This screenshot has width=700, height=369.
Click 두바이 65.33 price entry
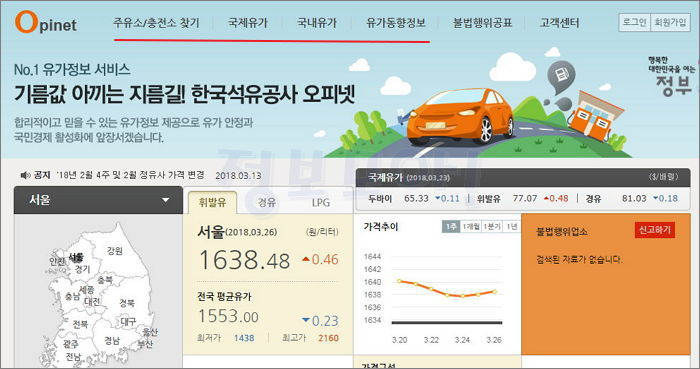[x=413, y=199]
